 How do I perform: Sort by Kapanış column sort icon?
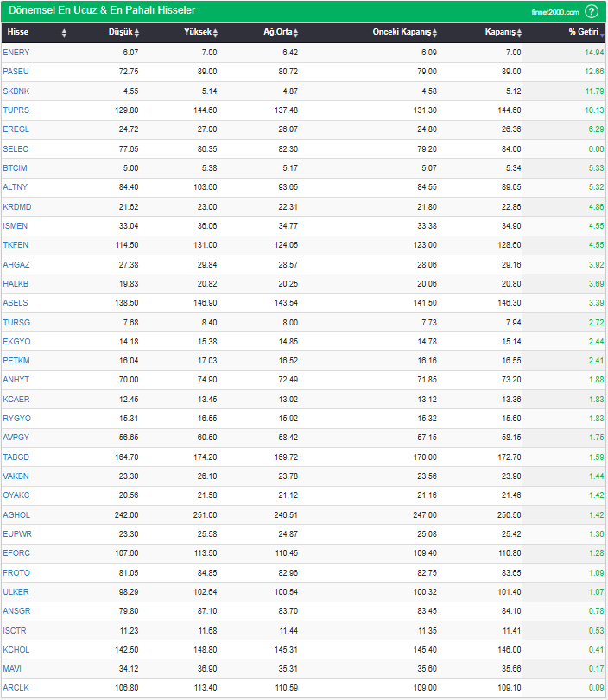click(x=520, y=33)
